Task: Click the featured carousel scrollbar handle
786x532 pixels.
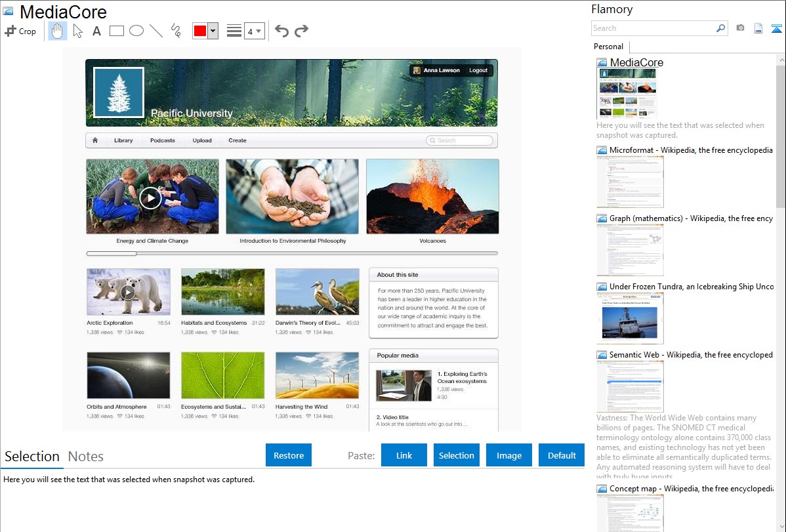Action: (x=112, y=254)
